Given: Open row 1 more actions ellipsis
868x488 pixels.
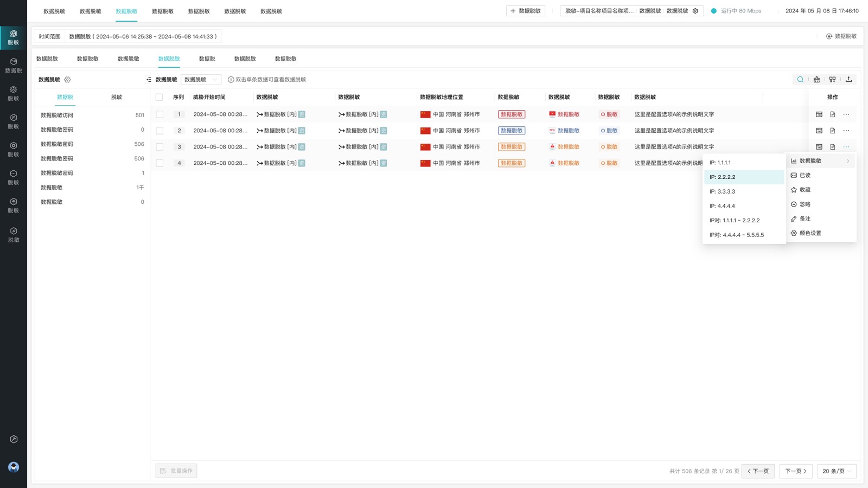Looking at the screenshot, I should [846, 114].
